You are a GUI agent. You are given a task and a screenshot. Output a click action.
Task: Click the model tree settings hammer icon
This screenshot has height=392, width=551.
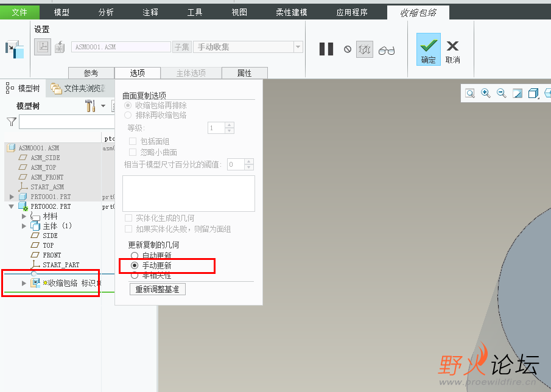coord(90,106)
